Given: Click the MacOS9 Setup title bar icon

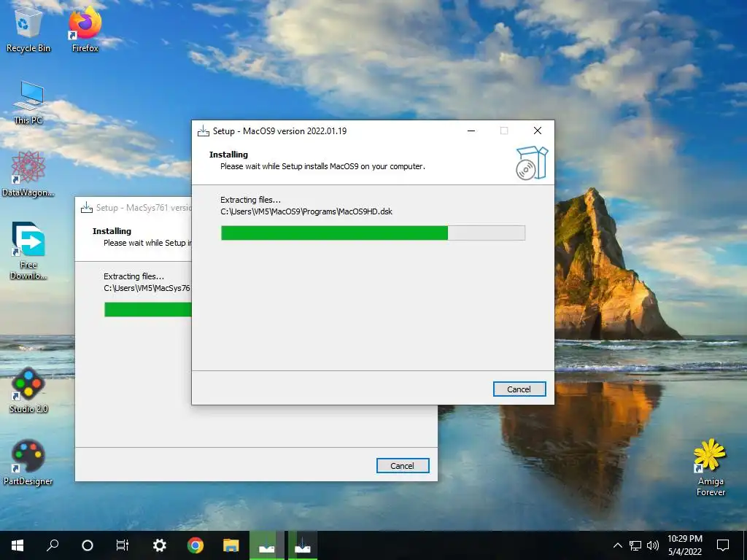Looking at the screenshot, I should pyautogui.click(x=204, y=131).
